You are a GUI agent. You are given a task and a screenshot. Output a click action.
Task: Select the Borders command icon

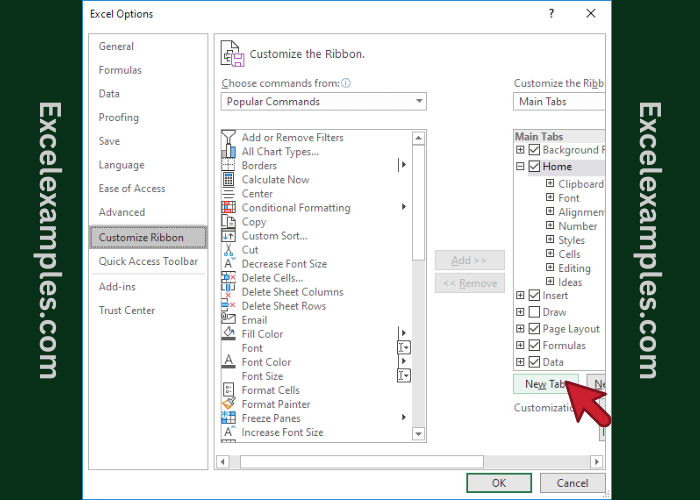[229, 166]
